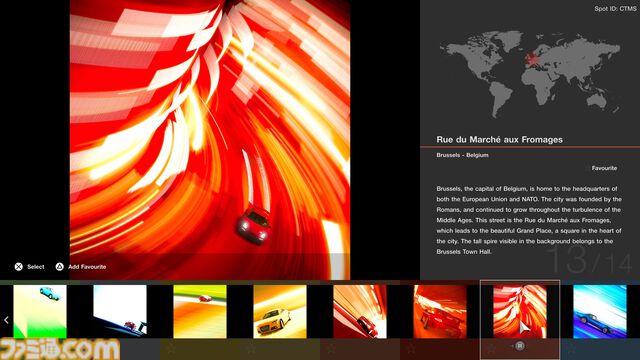Click the cross Select button icon
The height and width of the screenshot is (360, 640).
point(18,267)
